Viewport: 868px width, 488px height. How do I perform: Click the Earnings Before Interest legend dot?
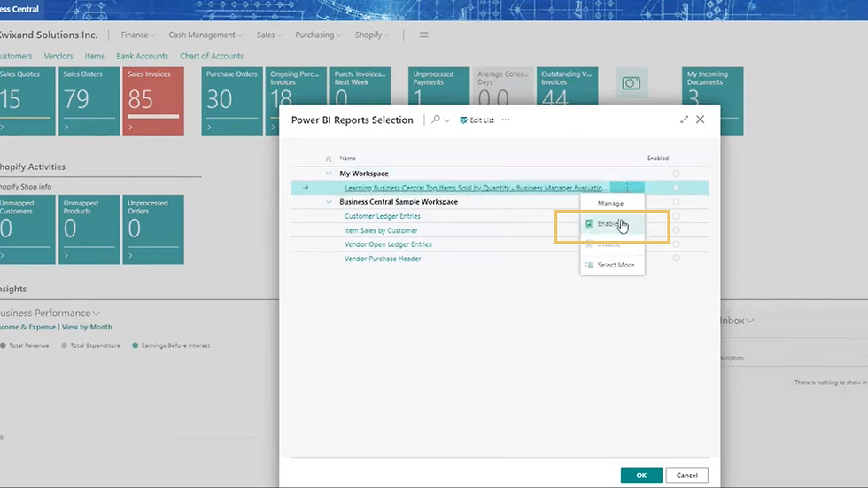tap(135, 345)
